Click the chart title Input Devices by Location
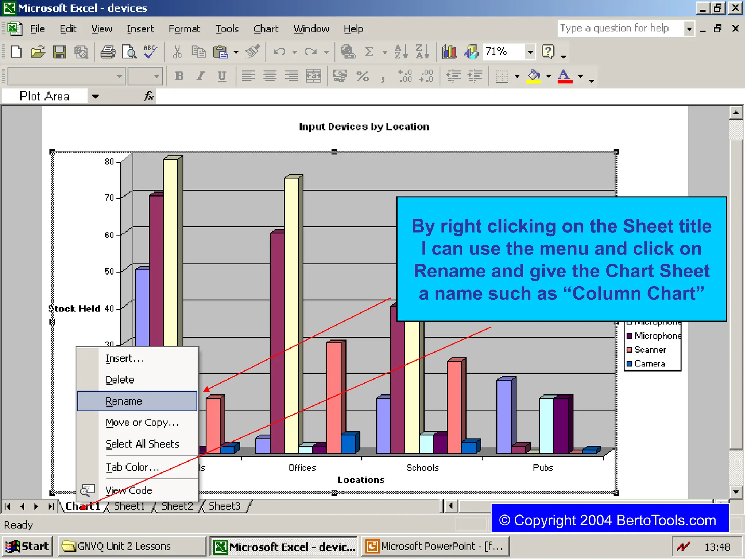 (364, 127)
